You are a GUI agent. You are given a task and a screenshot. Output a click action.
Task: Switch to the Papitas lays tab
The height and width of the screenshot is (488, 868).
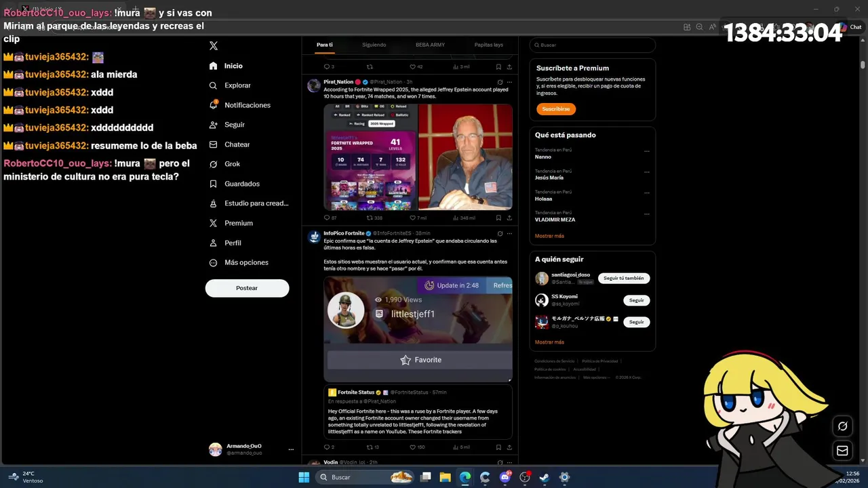[x=488, y=45]
